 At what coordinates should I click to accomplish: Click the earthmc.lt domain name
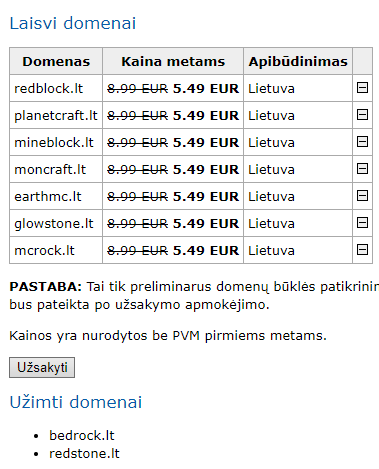point(48,196)
